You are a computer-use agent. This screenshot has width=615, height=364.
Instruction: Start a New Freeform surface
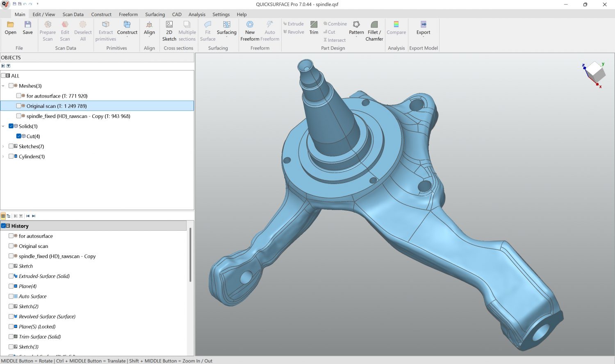tap(250, 25)
